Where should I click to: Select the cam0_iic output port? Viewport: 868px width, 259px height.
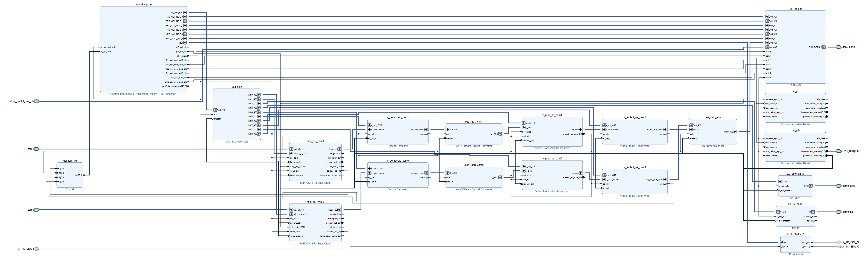pos(839,212)
